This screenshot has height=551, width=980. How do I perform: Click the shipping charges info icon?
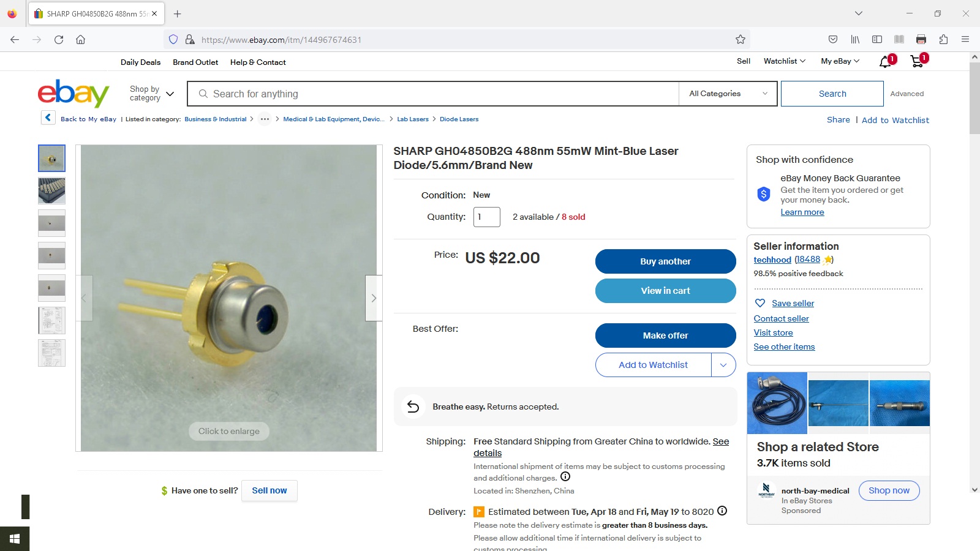pos(565,477)
